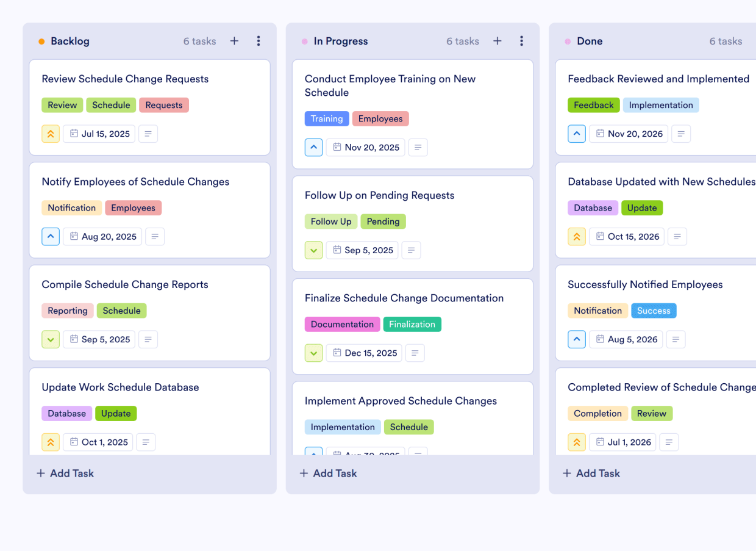Toggle priority chevron on Conduct Employee Training card

click(x=313, y=147)
